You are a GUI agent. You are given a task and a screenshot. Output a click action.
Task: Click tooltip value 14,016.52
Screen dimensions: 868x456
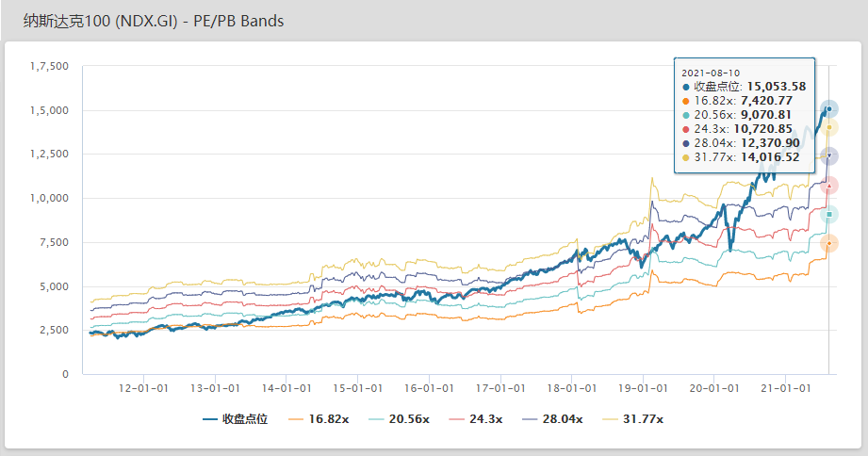(x=770, y=157)
